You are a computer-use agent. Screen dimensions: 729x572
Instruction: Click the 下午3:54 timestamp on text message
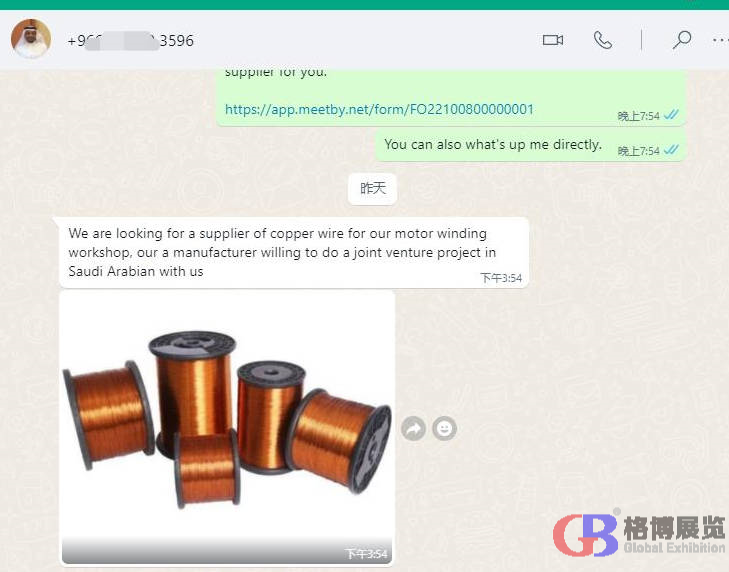501,278
